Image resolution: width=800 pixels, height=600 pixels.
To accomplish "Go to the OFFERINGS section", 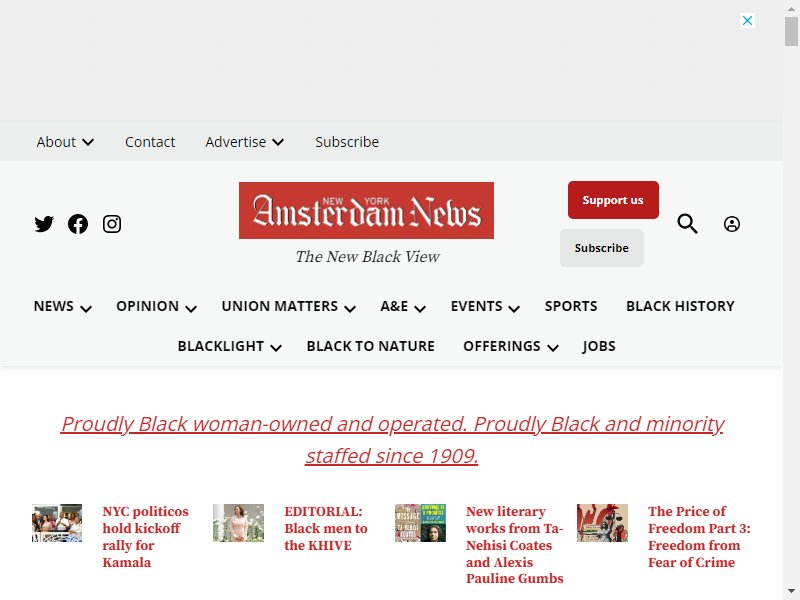I will 502,346.
